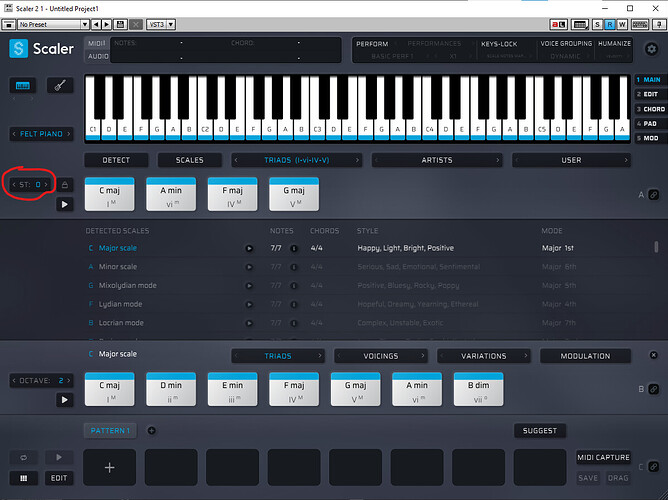The image size is (668, 500).
Task: Open the Voicings selector
Action: tap(381, 356)
